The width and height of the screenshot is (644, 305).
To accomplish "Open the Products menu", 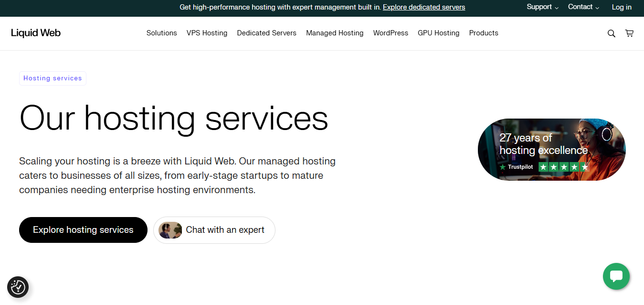I will point(484,33).
